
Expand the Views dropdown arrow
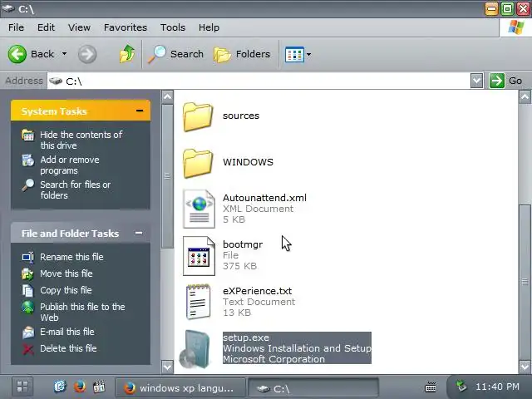coord(308,54)
